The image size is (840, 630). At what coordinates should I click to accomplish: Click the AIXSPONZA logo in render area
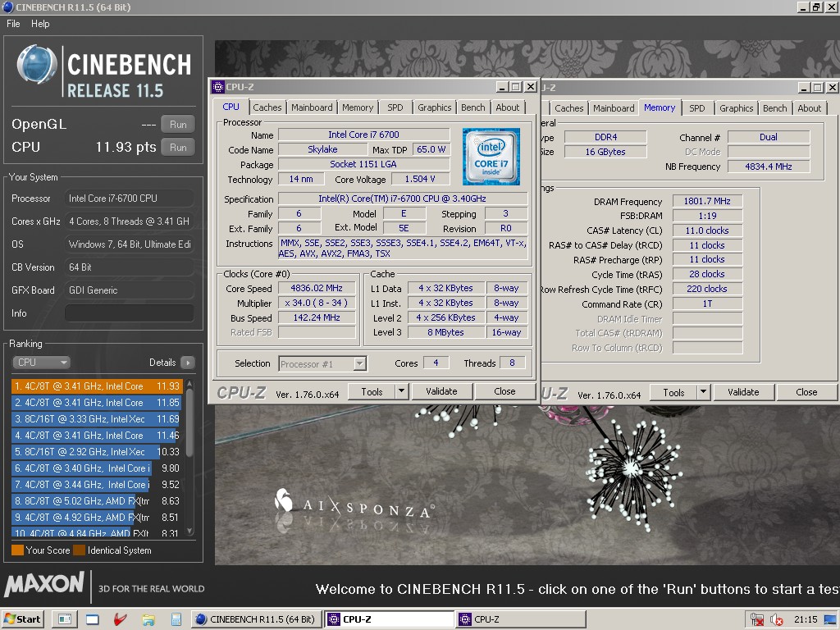(354, 505)
